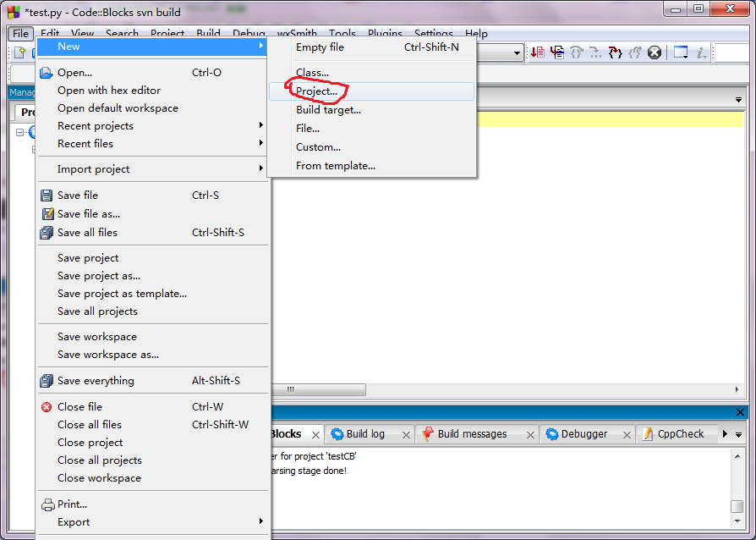Click Open default workspace
This screenshot has height=540, width=756.
[x=153, y=108]
